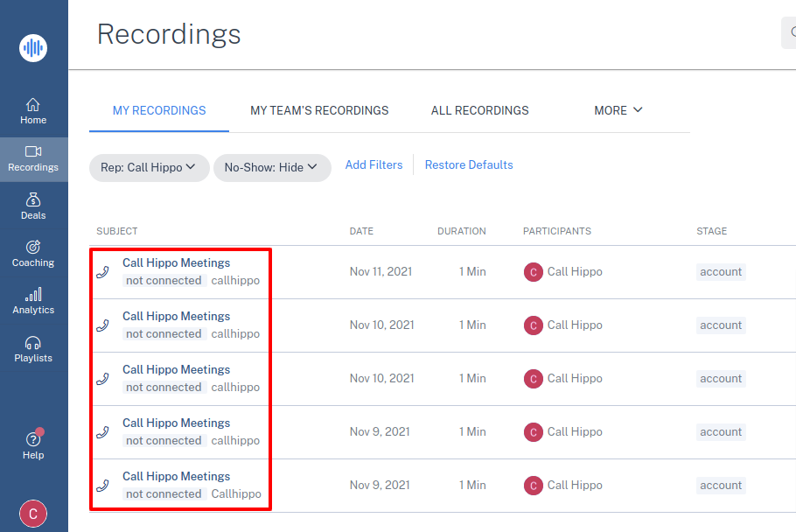Open Analytics in the sidebar

click(x=33, y=301)
